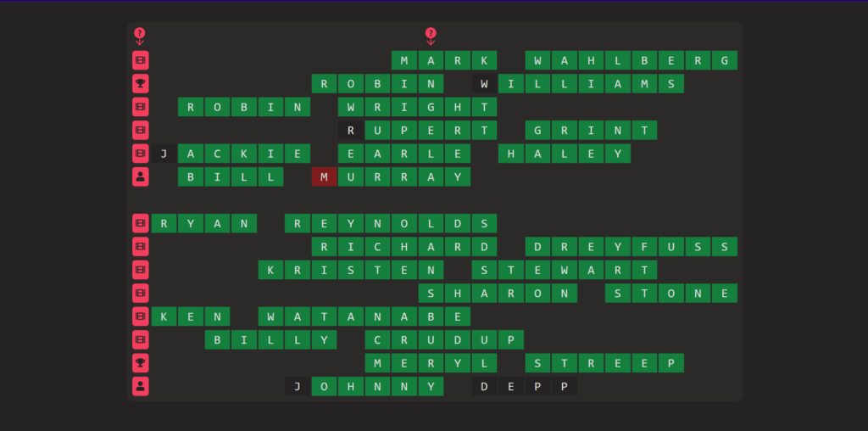
Task: Click the film icon beside Ryan Reynolds
Action: (x=140, y=223)
